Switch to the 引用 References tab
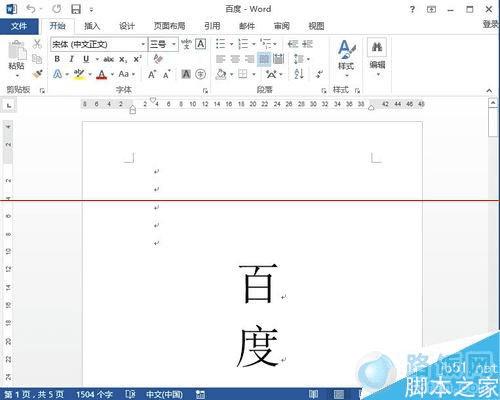The width and height of the screenshot is (500, 400). [x=212, y=26]
